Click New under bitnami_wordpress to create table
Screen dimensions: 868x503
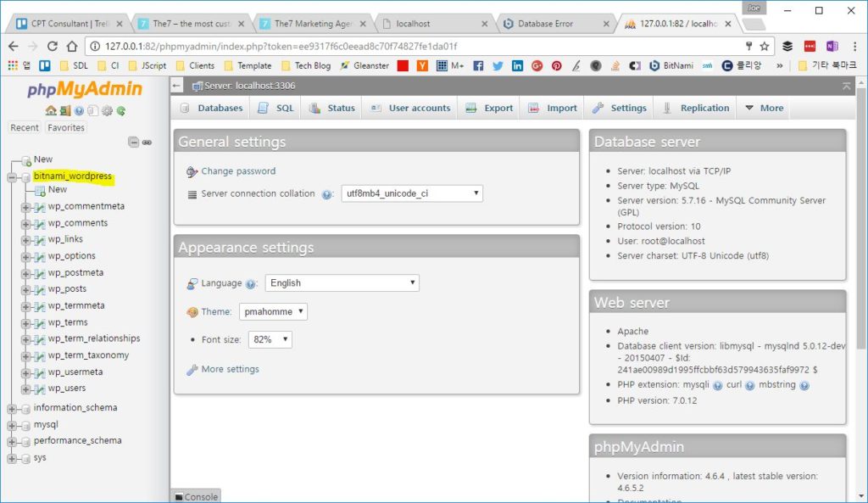pos(57,189)
